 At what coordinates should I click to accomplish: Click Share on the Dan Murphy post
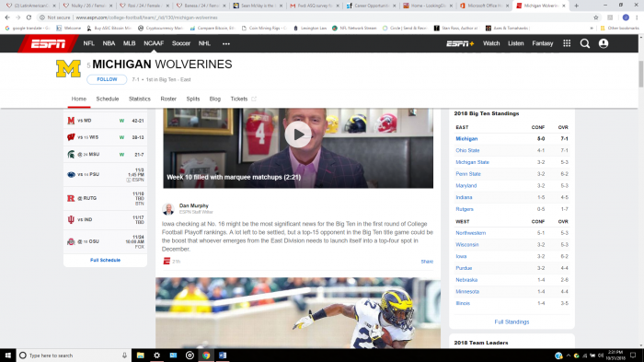[427, 262]
